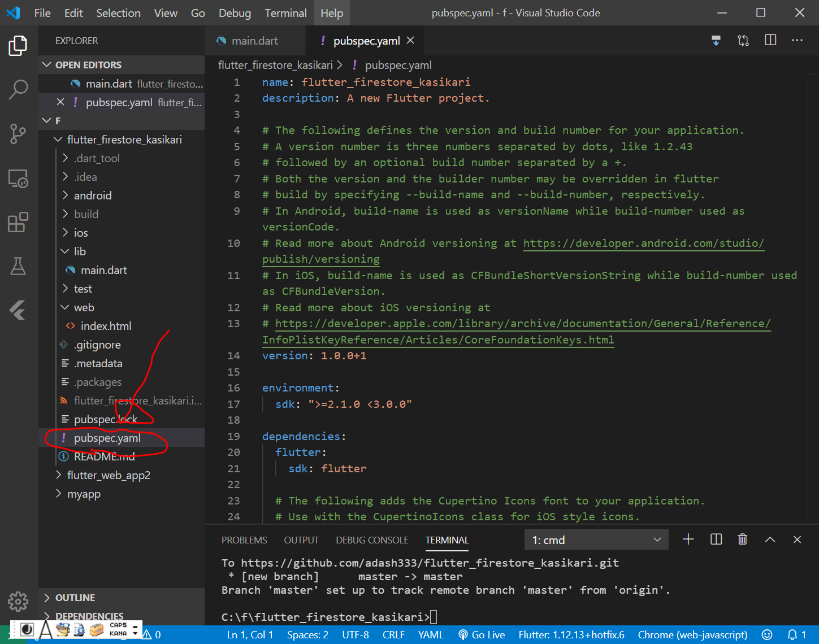Open the Debug menu
Image resolution: width=819 pixels, height=644 pixels.
pyautogui.click(x=235, y=13)
